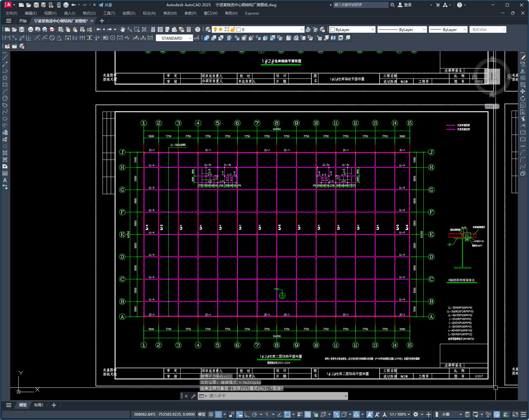Click the 共享 share button
This screenshot has width=529, height=420.
tap(105, 5)
